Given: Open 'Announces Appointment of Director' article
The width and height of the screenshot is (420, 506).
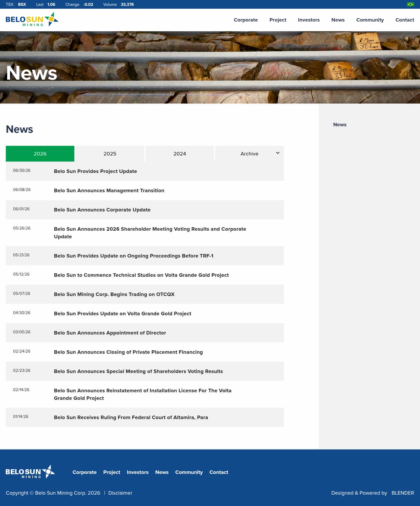Looking at the screenshot, I should (x=110, y=333).
